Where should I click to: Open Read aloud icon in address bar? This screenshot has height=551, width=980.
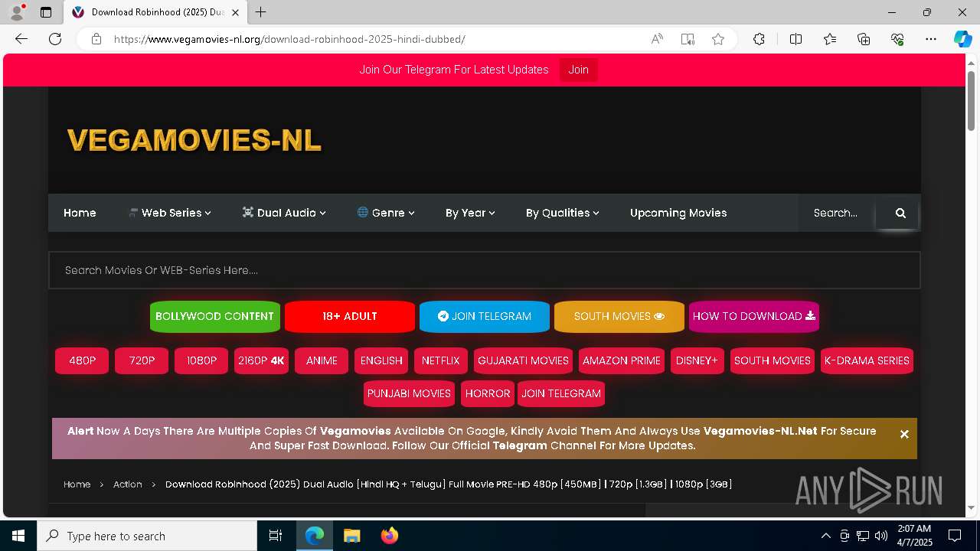click(x=657, y=39)
